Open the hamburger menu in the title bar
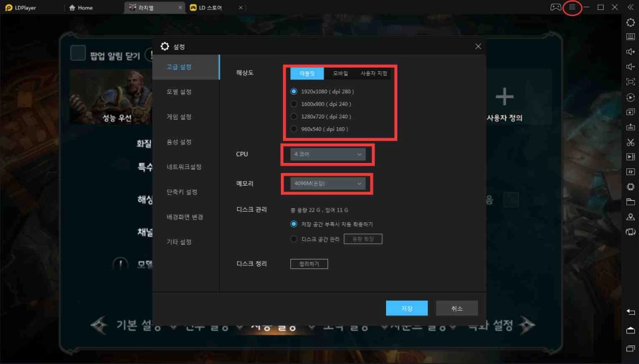This screenshot has height=364, width=639. tap(572, 7)
